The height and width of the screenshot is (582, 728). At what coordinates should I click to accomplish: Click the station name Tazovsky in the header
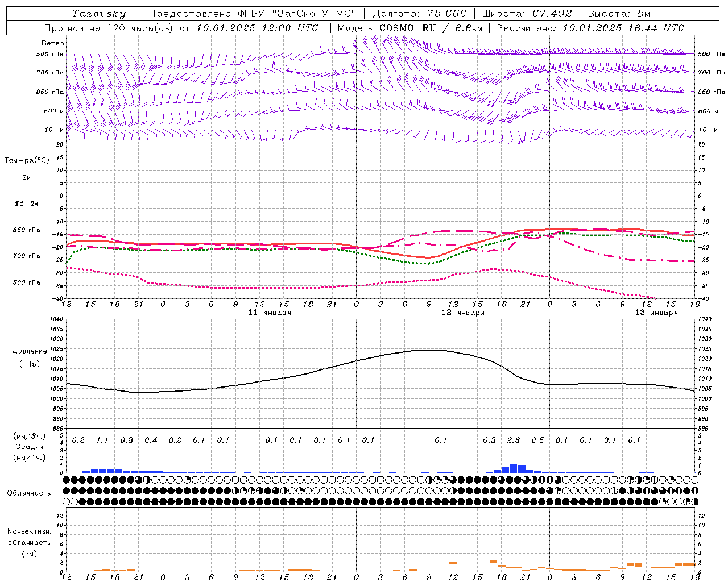click(99, 14)
